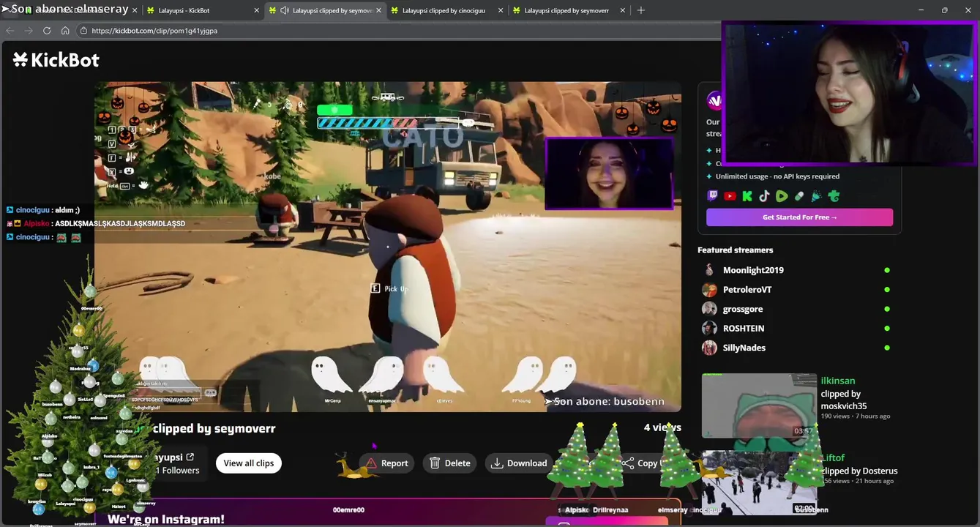
Task: Reload the page with browser refresh icon
Action: 47,31
